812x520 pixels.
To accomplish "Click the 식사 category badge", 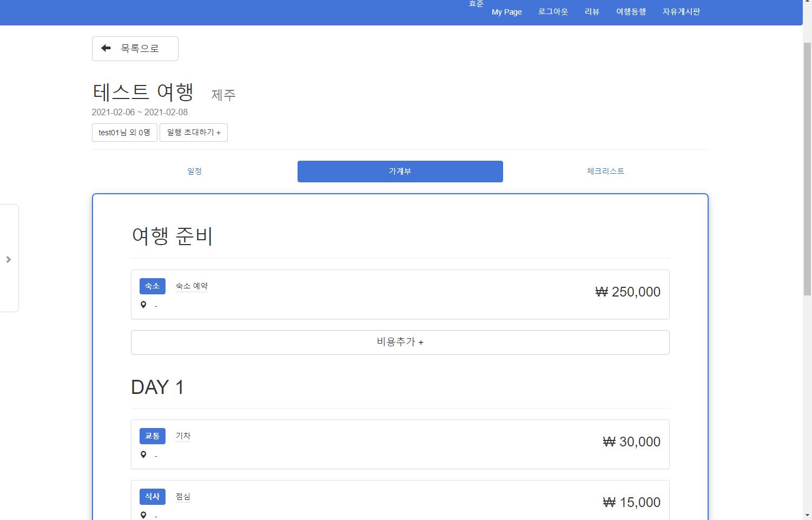I will click(x=153, y=497).
